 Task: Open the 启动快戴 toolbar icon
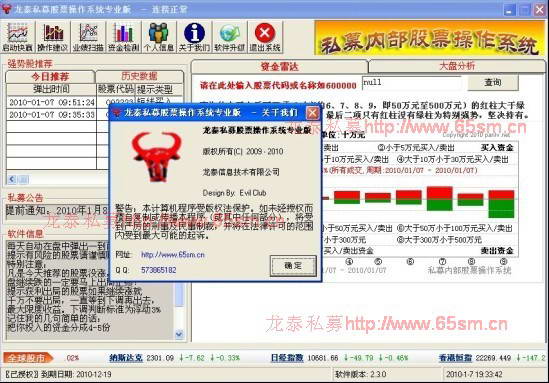(x=18, y=37)
